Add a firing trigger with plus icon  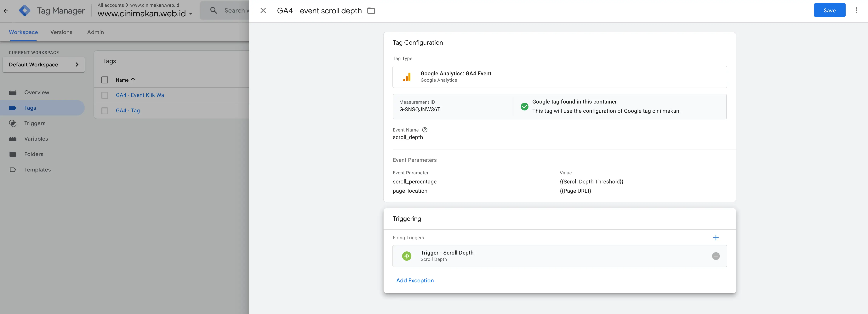pos(716,238)
